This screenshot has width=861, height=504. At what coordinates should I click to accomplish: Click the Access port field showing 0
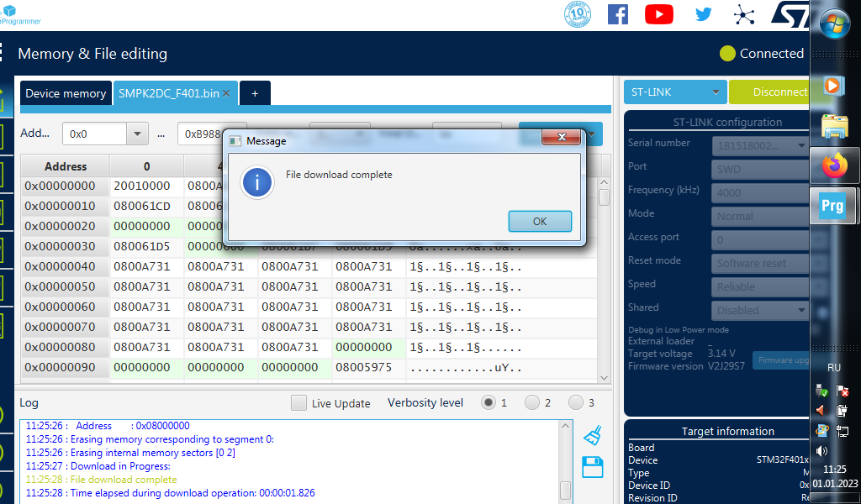[x=760, y=239]
